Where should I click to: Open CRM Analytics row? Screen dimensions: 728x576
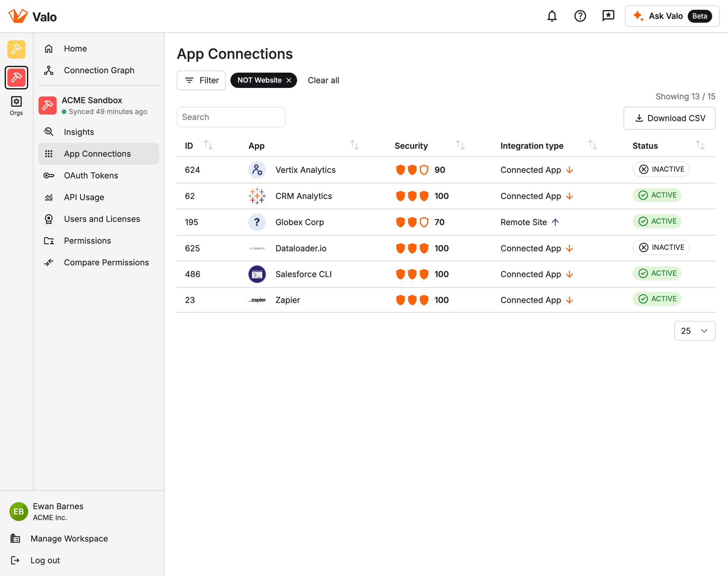pos(446,196)
